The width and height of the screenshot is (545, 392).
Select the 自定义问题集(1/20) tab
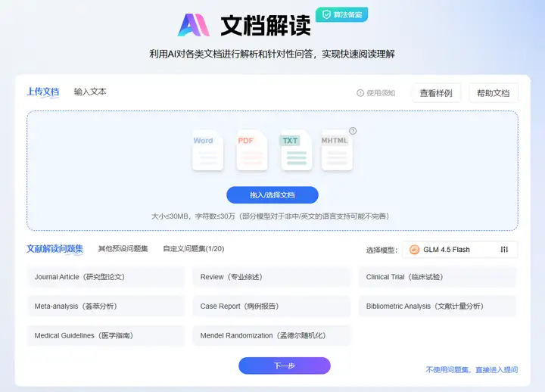(194, 249)
